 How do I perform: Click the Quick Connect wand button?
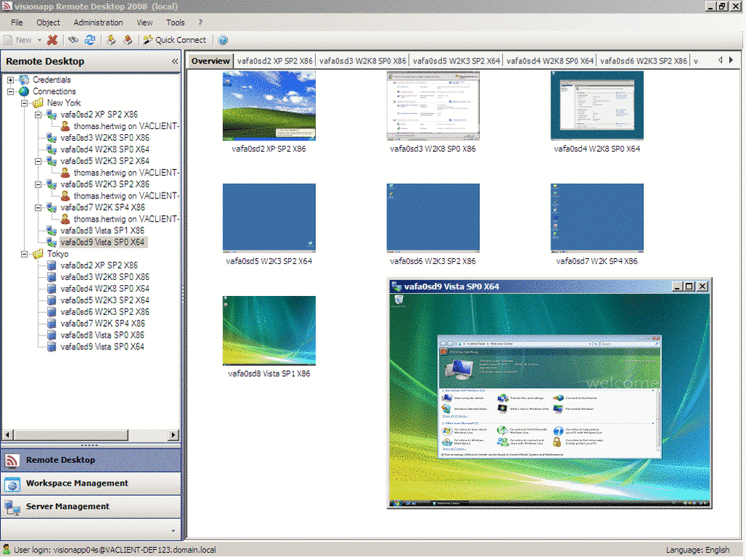pyautogui.click(x=174, y=40)
